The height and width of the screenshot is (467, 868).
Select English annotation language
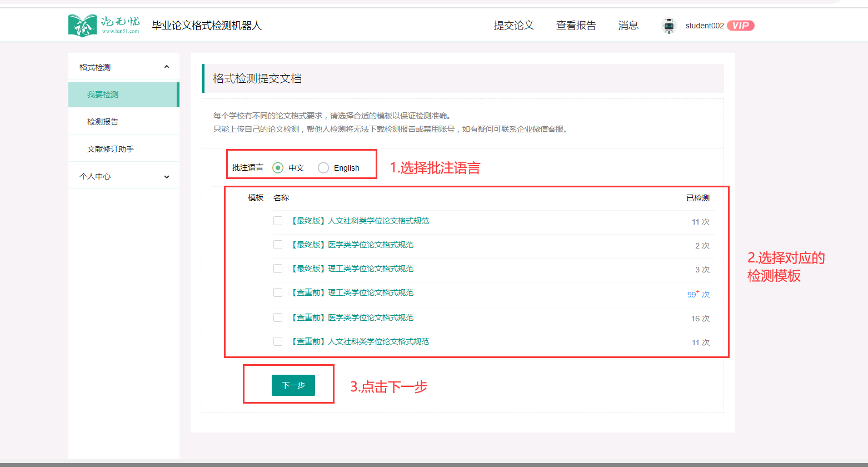pyautogui.click(x=323, y=168)
